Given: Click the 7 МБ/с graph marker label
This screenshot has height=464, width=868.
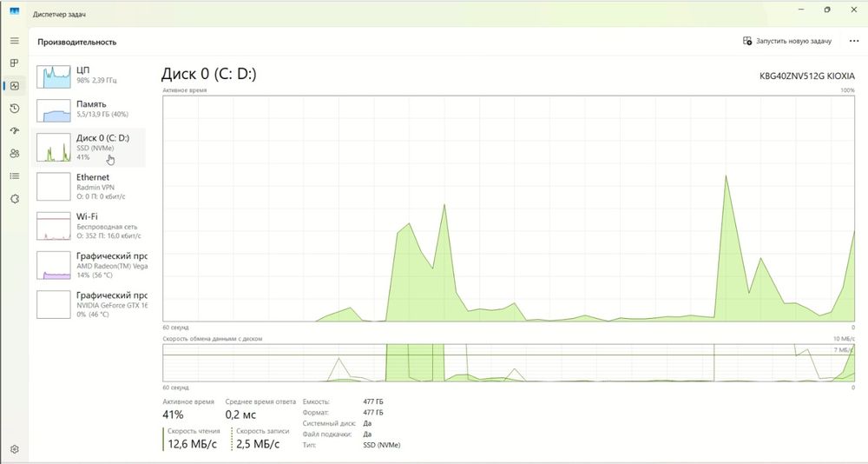Looking at the screenshot, I should 845,350.
